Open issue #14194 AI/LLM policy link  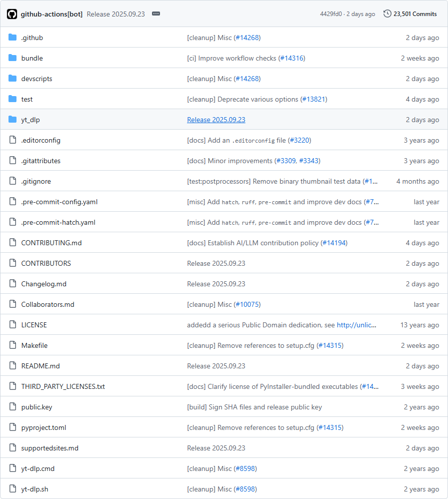[x=334, y=243]
